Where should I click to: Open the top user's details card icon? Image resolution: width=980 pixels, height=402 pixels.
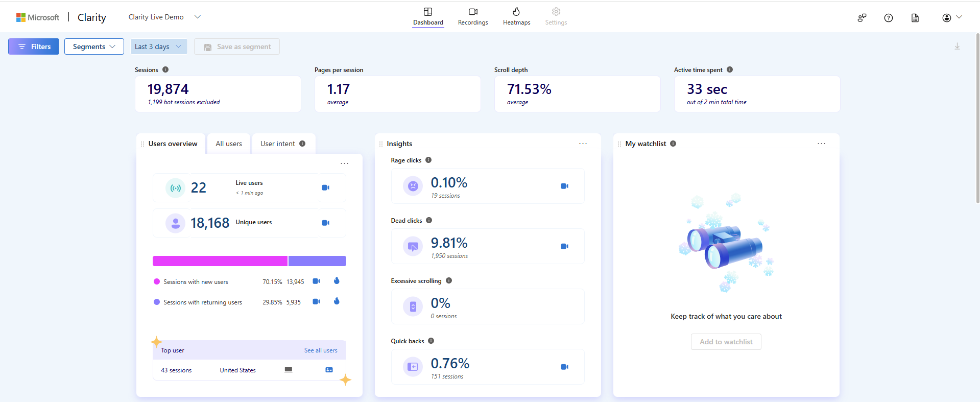[329, 370]
